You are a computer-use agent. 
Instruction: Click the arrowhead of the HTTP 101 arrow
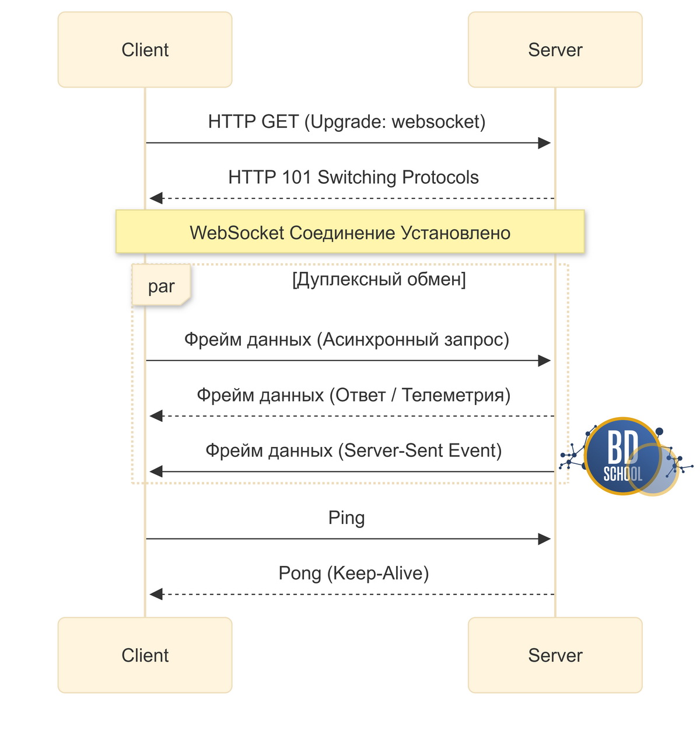pos(156,198)
